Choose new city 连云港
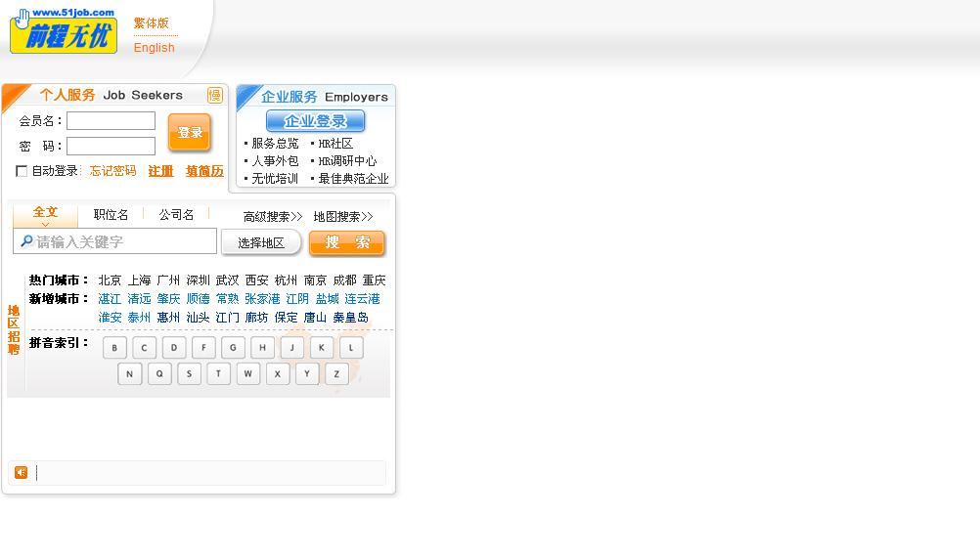This screenshot has height=560, width=980. (x=363, y=299)
